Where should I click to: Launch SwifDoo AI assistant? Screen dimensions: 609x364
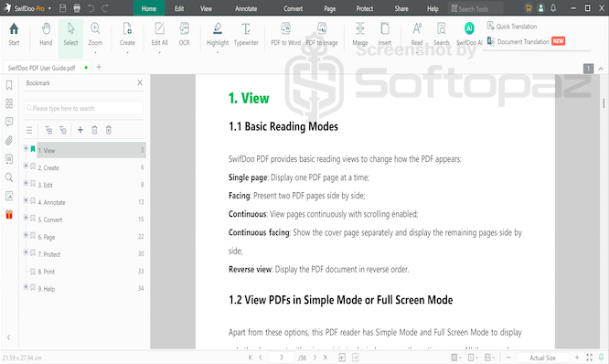(469, 28)
